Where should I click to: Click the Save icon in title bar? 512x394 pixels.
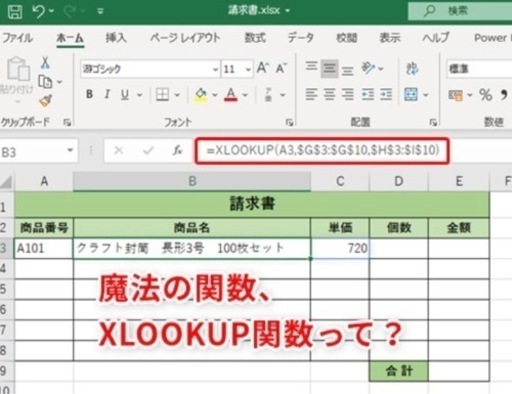15,11
